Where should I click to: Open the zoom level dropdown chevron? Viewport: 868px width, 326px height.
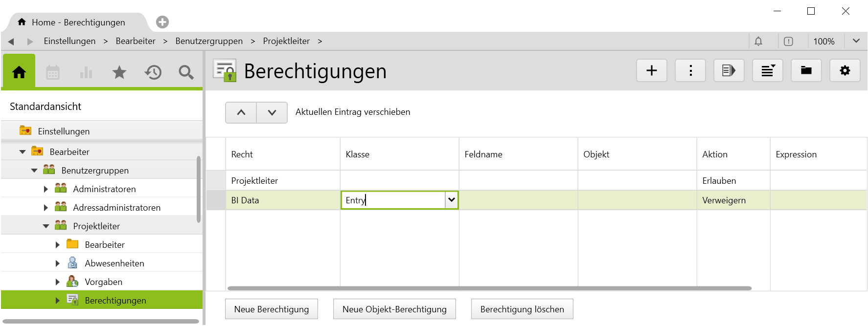pyautogui.click(x=856, y=41)
